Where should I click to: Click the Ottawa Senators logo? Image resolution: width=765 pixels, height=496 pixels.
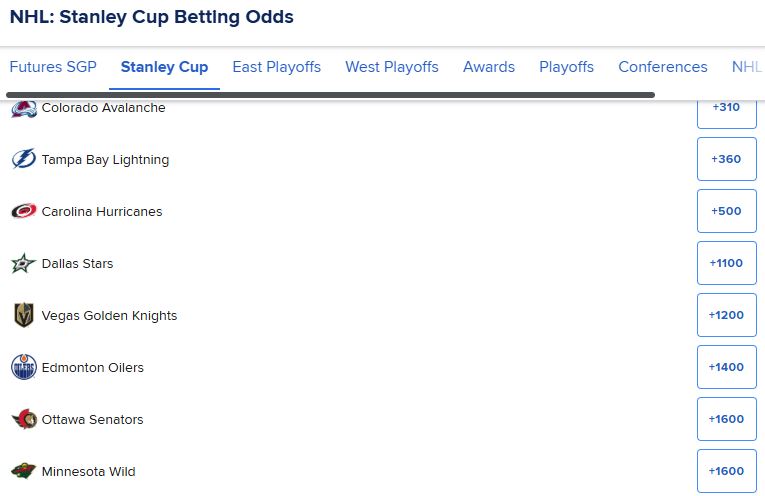(24, 420)
